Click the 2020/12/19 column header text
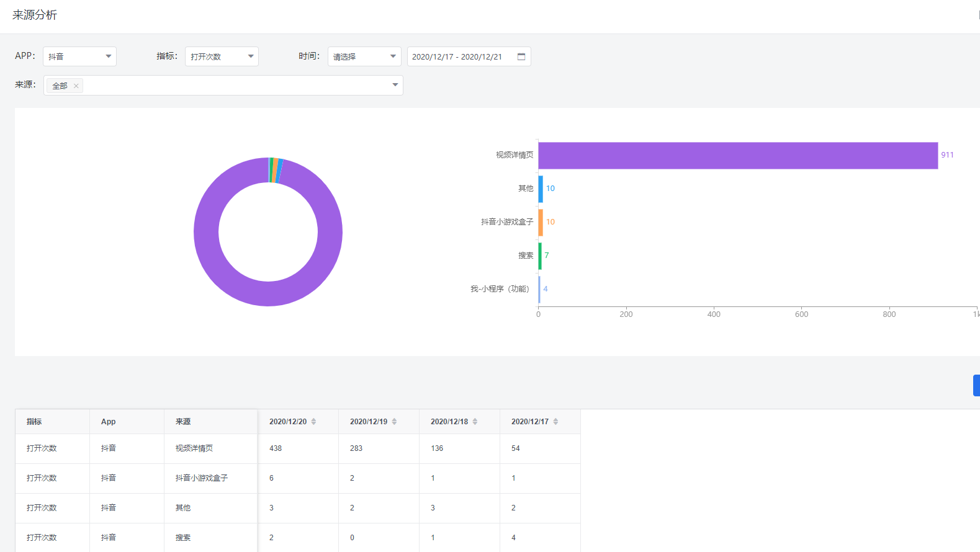The height and width of the screenshot is (552, 980). click(369, 422)
